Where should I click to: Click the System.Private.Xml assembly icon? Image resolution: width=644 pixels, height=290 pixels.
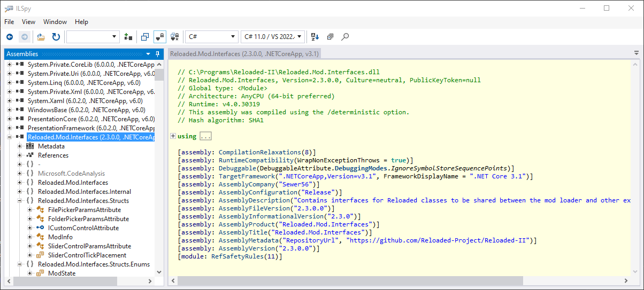20,92
